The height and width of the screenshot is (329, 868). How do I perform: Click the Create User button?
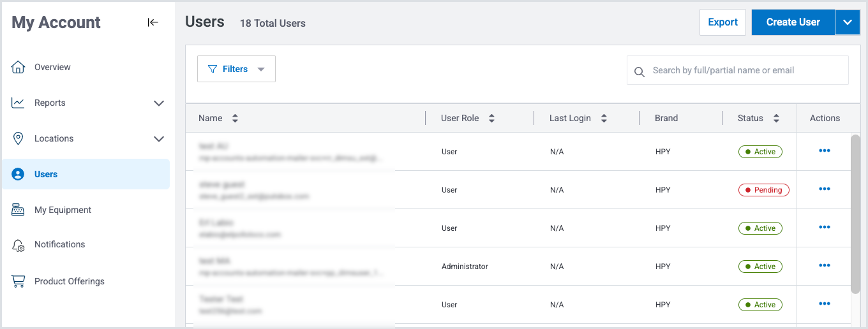(x=793, y=22)
